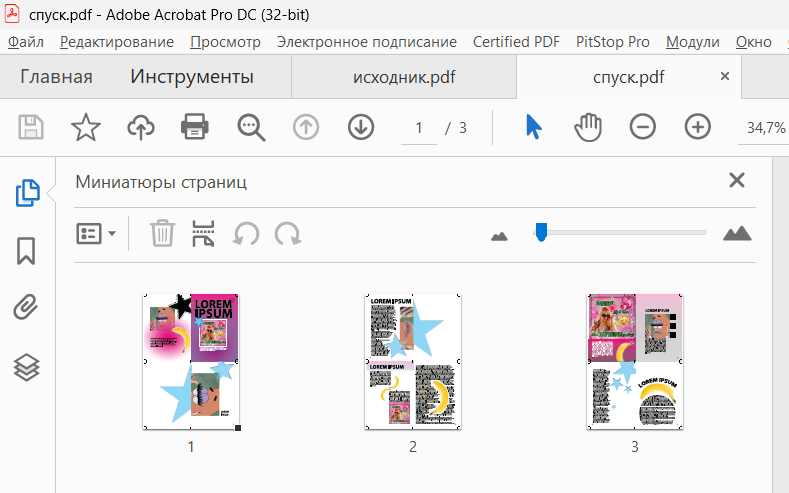Activate the Hand pan tool
Image resolution: width=789 pixels, height=493 pixels.
click(588, 127)
